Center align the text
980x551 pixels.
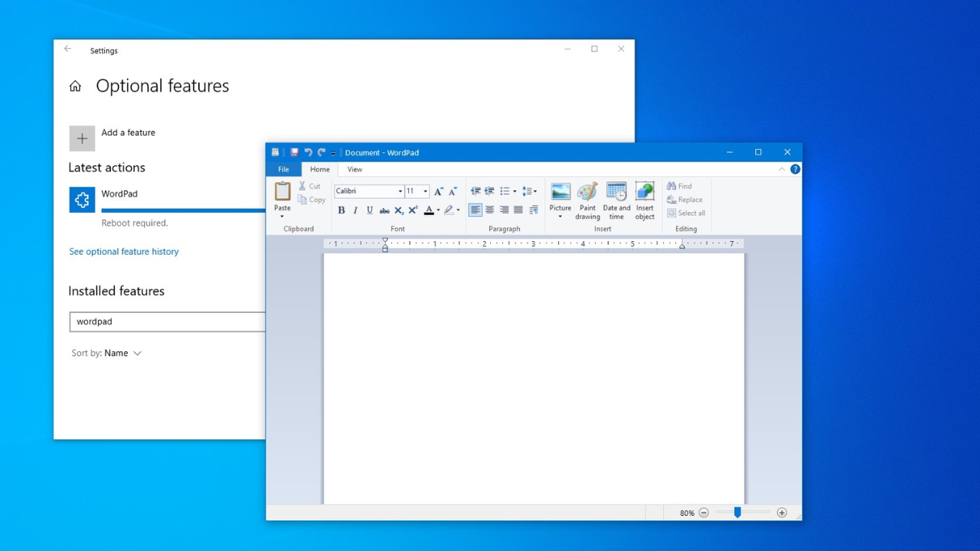pos(489,210)
